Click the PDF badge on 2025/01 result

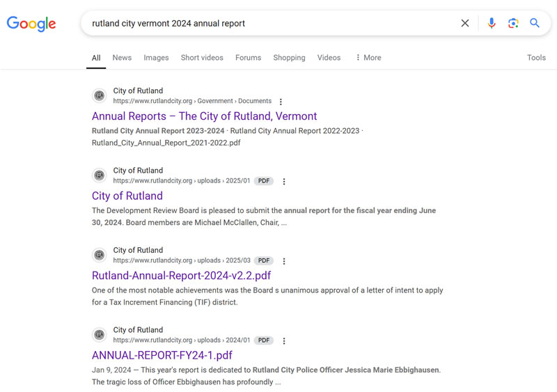click(x=264, y=181)
